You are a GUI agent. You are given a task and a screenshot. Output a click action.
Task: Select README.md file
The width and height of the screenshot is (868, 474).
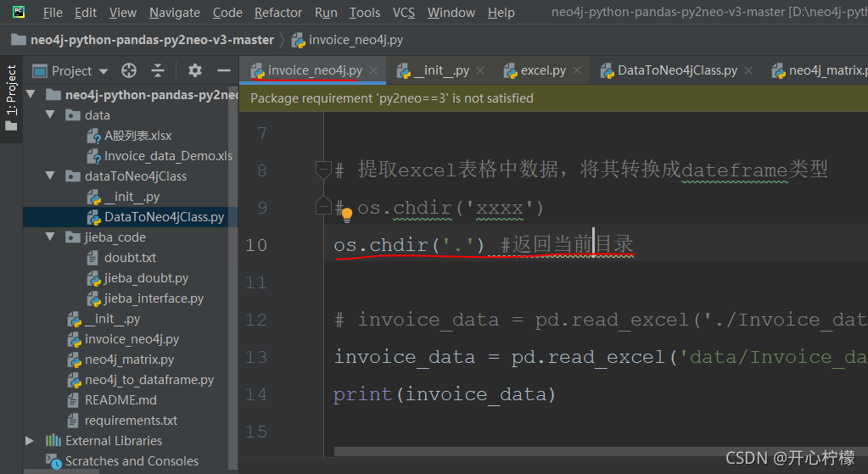[112, 400]
